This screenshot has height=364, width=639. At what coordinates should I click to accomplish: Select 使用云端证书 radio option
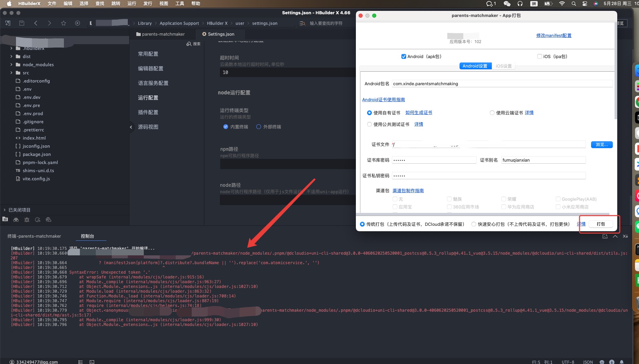pyautogui.click(x=492, y=113)
